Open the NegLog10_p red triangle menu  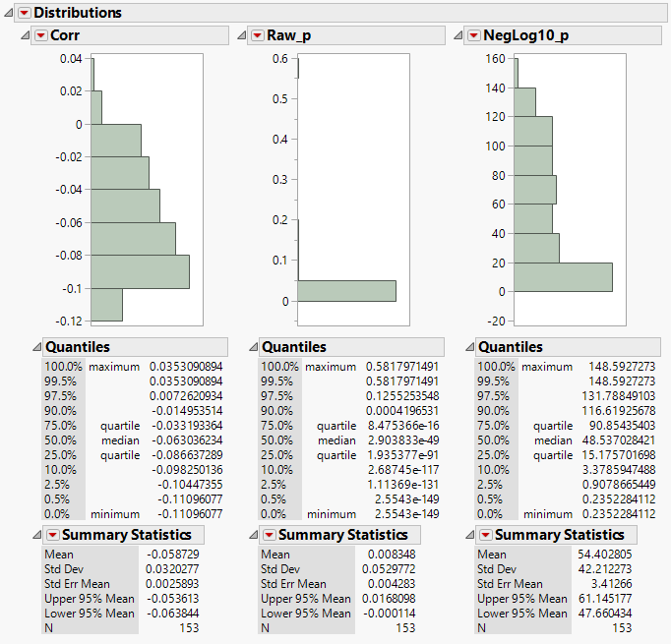(x=473, y=35)
